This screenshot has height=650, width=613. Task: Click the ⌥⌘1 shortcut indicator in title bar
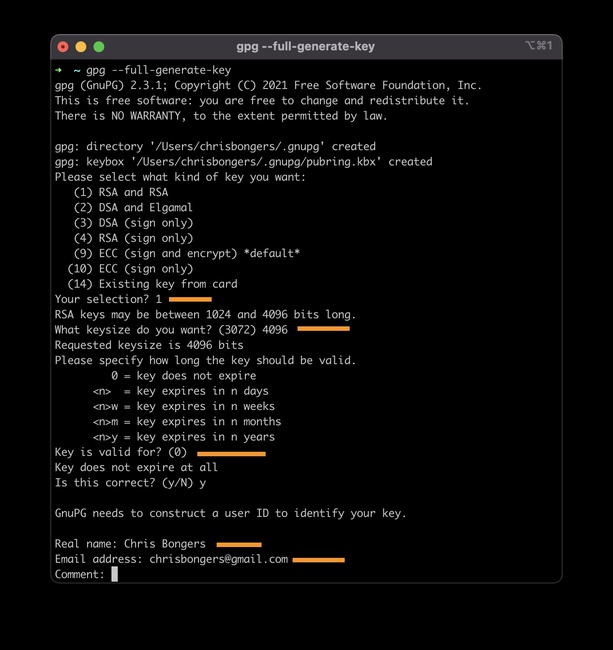click(539, 45)
